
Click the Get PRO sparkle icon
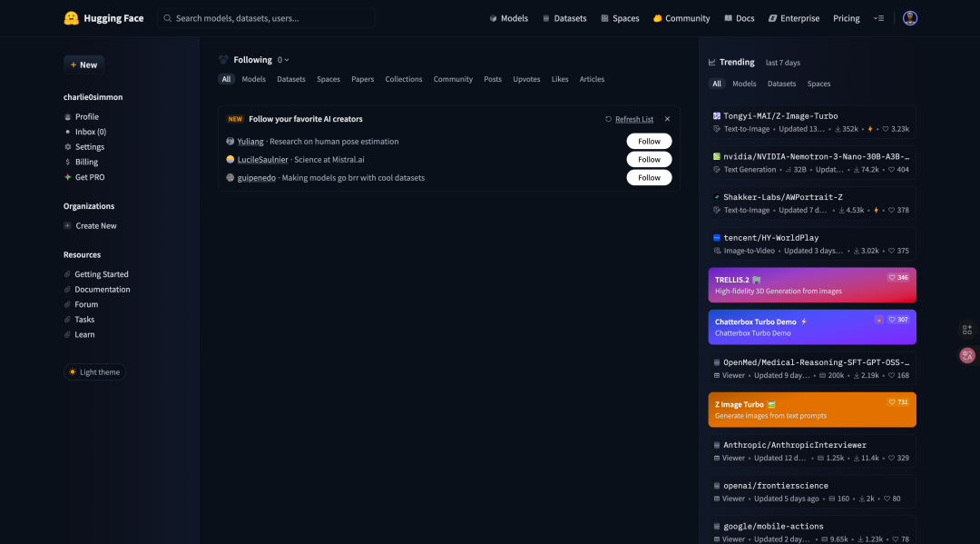pyautogui.click(x=67, y=177)
